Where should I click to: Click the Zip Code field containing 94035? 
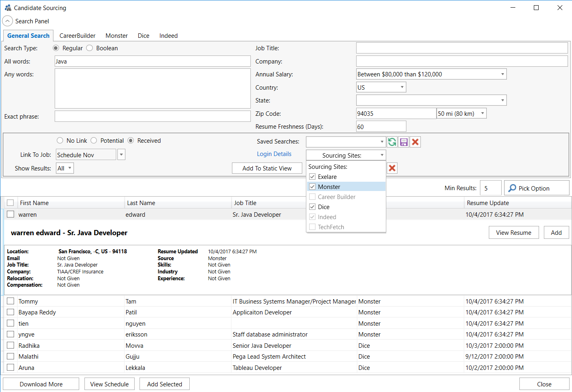pos(396,113)
